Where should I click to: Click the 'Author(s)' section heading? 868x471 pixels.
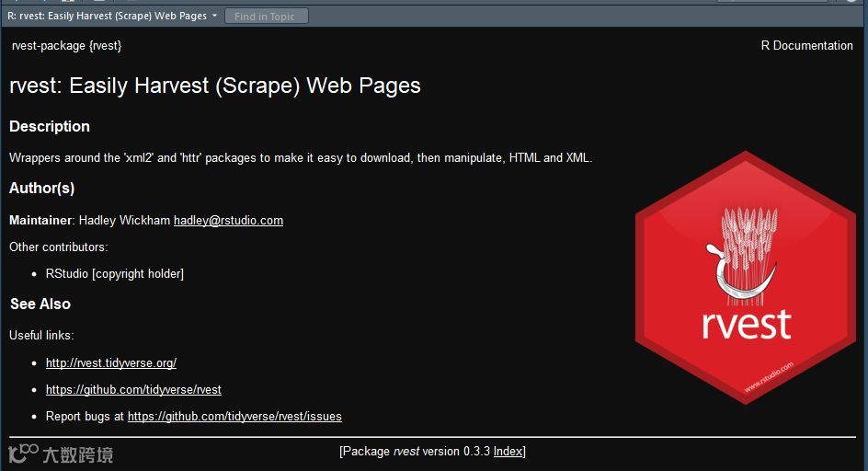pos(42,189)
